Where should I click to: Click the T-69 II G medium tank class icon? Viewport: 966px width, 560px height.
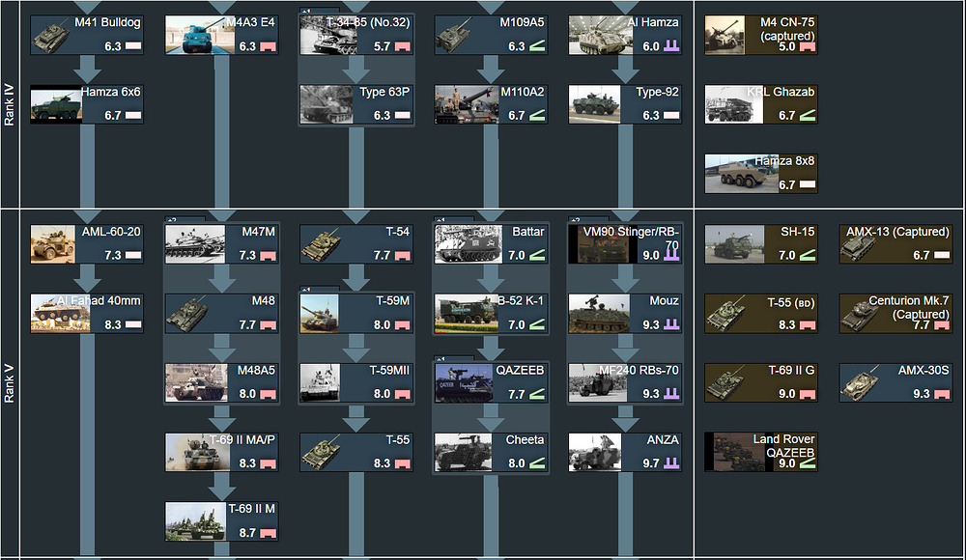[x=808, y=394]
